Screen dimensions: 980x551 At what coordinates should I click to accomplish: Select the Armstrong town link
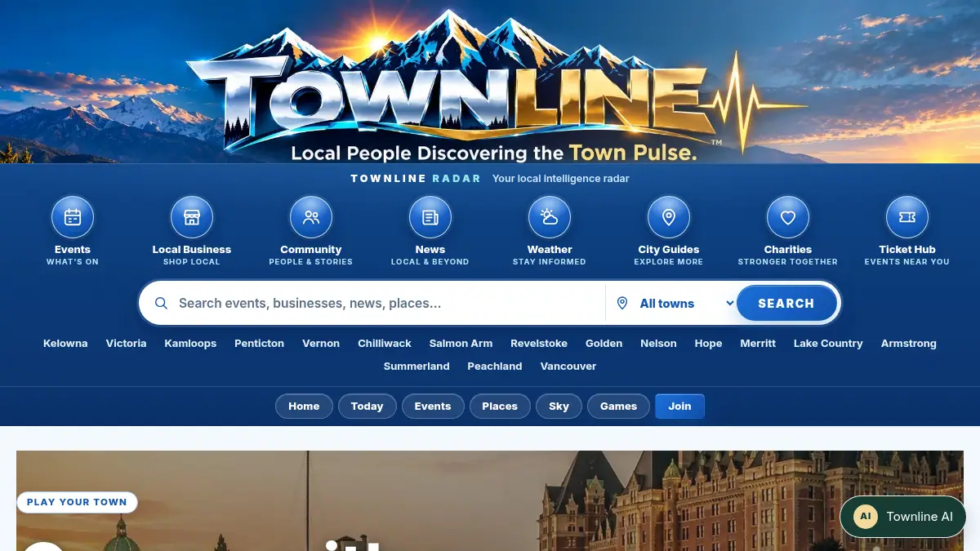909,343
